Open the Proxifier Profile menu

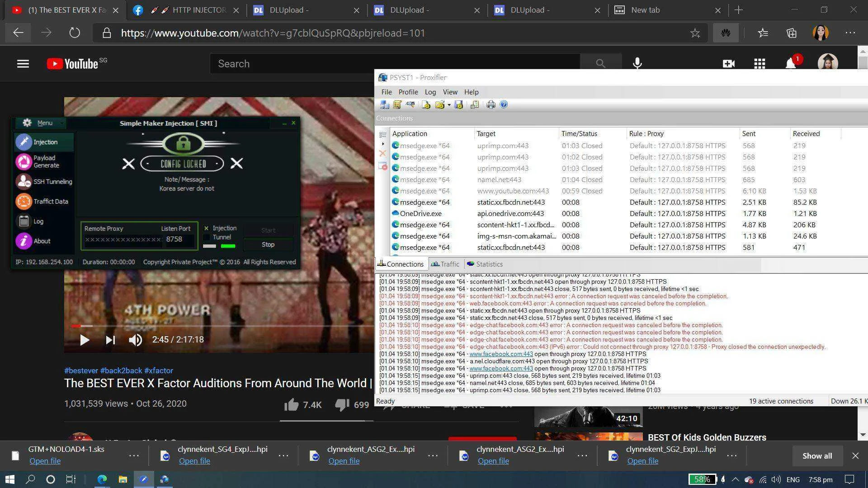[408, 92]
